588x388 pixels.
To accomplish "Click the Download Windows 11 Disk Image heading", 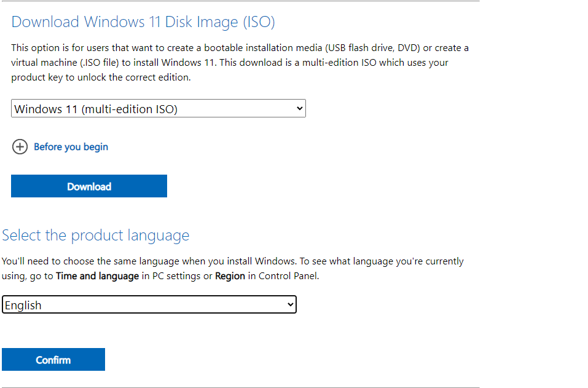I will pyautogui.click(x=143, y=22).
